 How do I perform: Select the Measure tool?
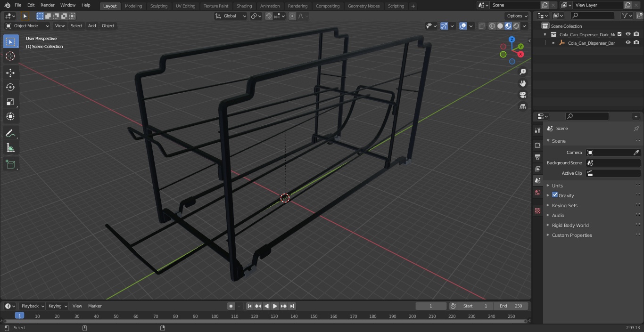coord(10,148)
